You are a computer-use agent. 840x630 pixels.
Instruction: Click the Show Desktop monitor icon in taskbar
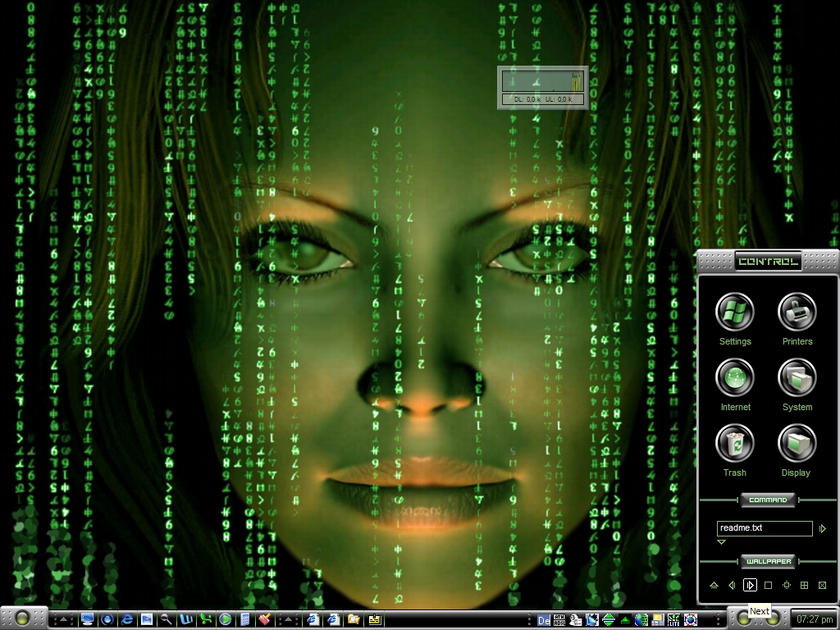(87, 619)
